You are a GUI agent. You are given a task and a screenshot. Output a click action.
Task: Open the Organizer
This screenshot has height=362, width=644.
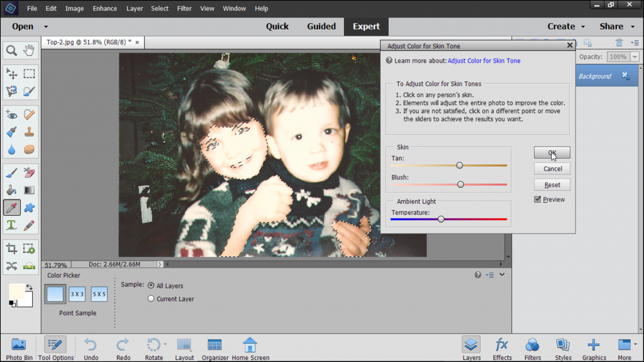(x=214, y=348)
